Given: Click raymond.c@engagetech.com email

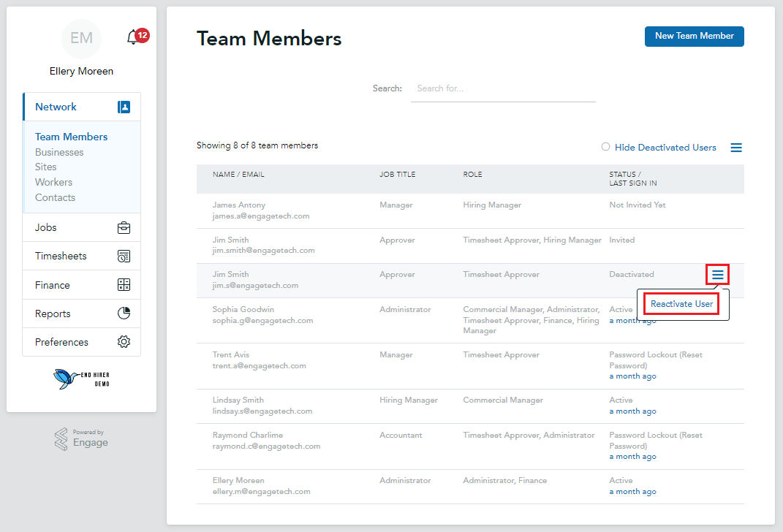Looking at the screenshot, I should (266, 446).
